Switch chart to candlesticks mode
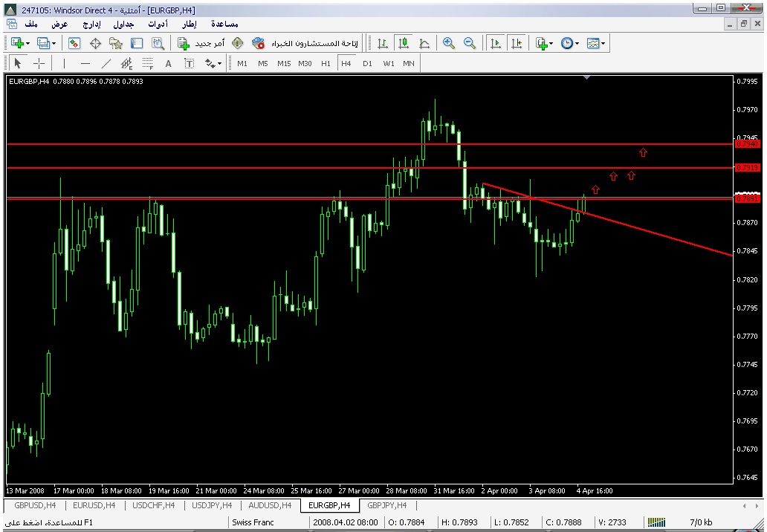This screenshot has height=532, width=767. click(404, 44)
